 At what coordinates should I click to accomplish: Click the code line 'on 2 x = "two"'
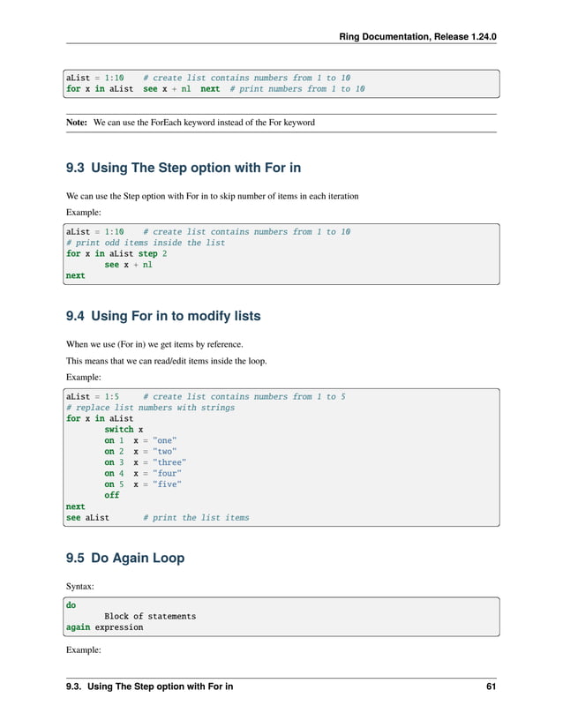point(140,451)
